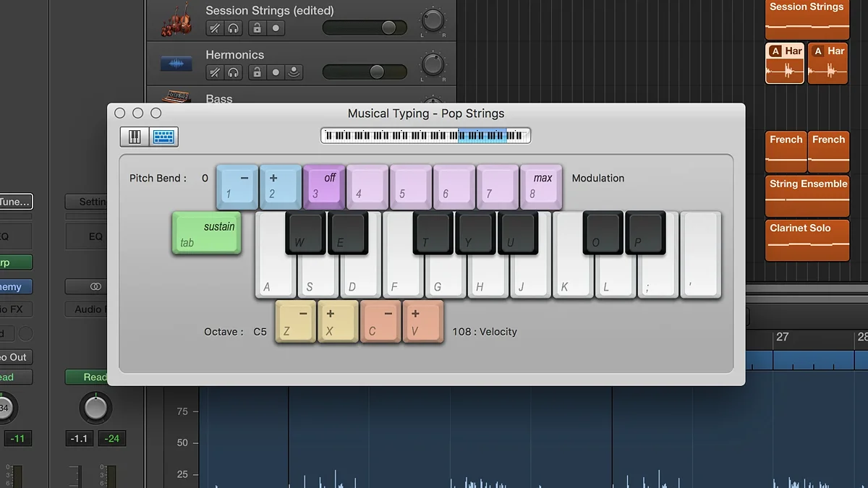The image size is (868, 488).
Task: Enable input monitoring on Hermonics track
Action: (x=294, y=72)
